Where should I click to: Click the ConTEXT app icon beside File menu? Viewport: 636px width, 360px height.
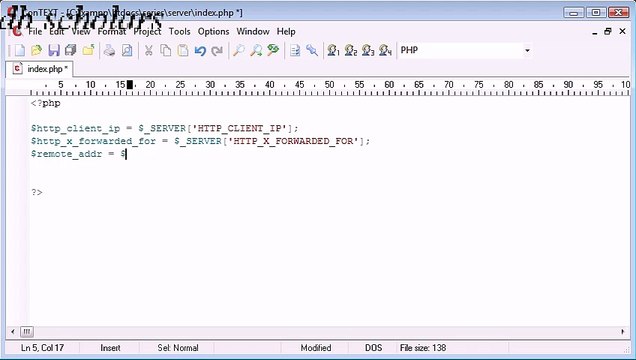tap(17, 31)
